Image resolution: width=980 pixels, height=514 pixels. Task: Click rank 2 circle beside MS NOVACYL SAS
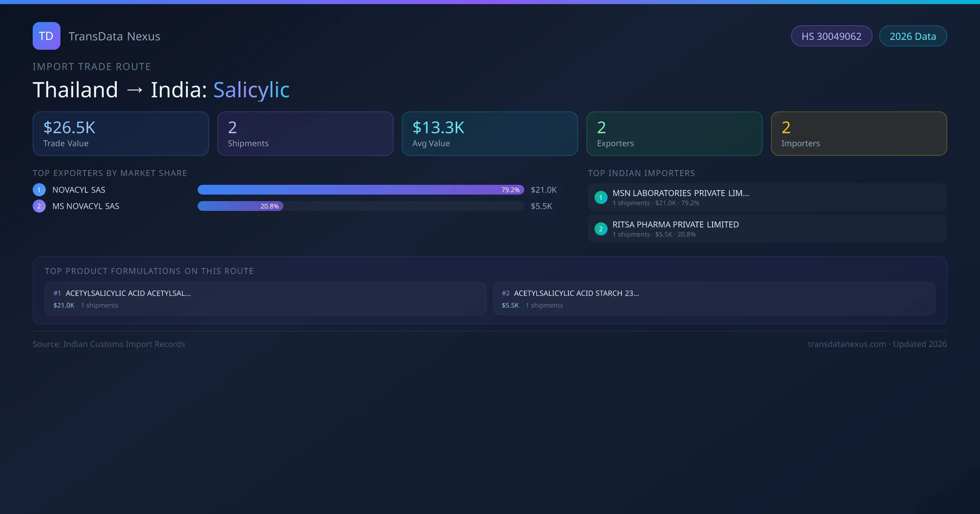39,206
